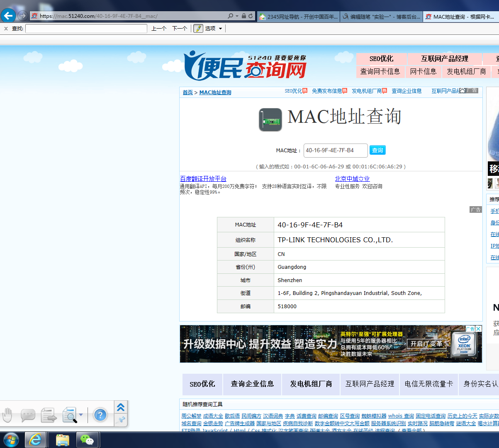Switch to the 2345网址导航 tab
The width and height of the screenshot is (499, 448).
[x=298, y=17]
